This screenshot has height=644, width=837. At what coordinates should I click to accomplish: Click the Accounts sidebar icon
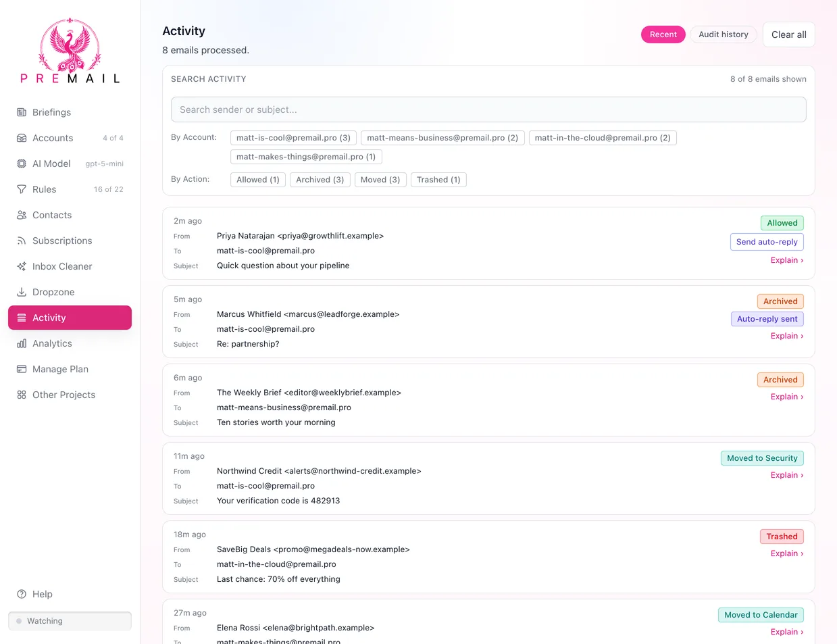[22, 138]
